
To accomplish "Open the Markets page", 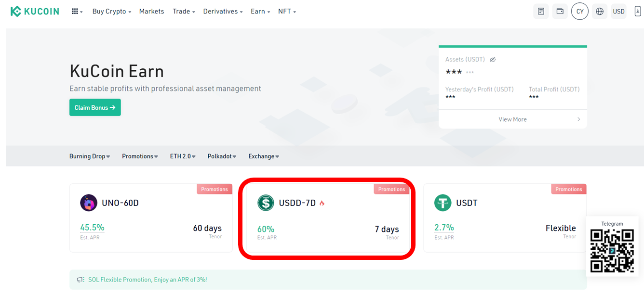I will [151, 11].
